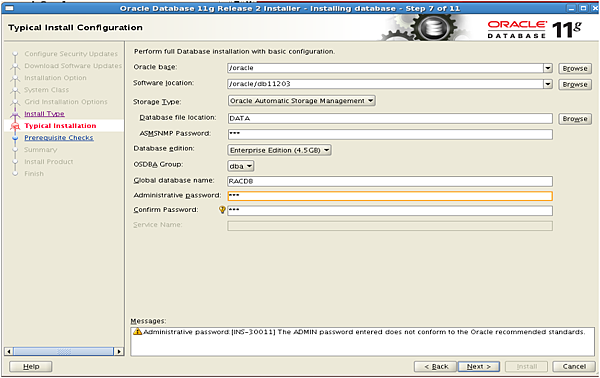600x378 pixels.
Task: Focus the Oracle base path field
Action: 385,68
